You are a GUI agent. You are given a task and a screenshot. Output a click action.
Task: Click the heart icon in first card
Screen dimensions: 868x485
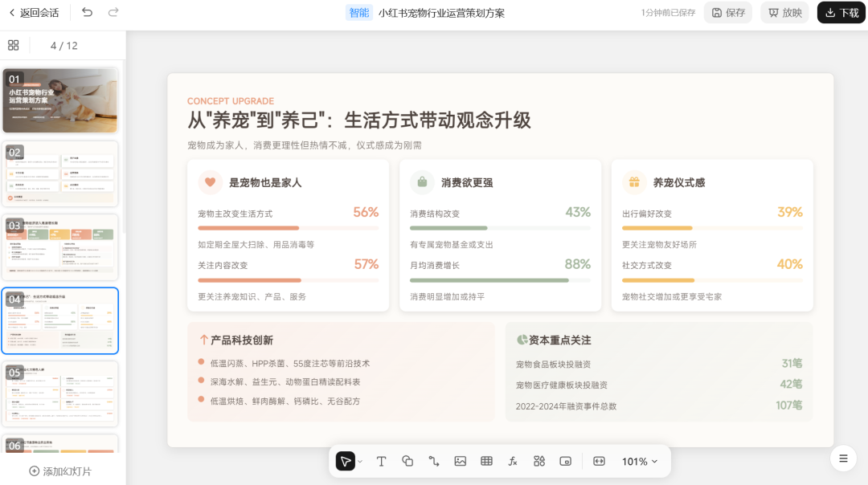210,182
